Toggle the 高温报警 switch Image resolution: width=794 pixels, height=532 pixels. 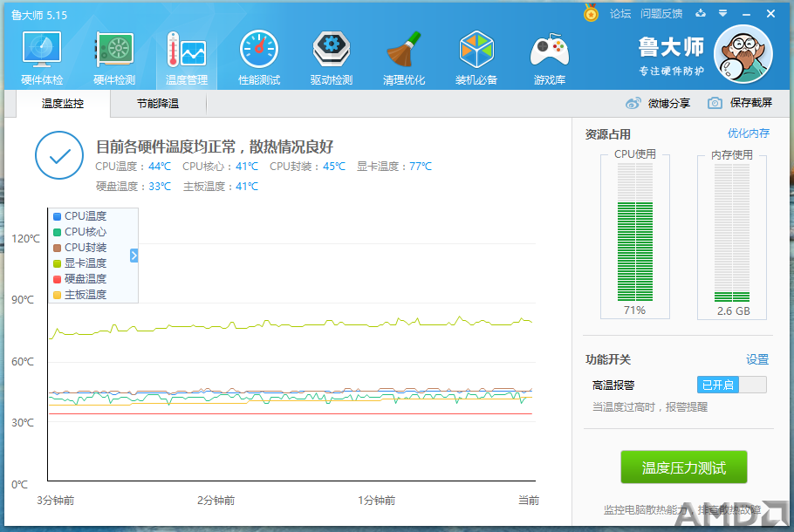(x=732, y=385)
